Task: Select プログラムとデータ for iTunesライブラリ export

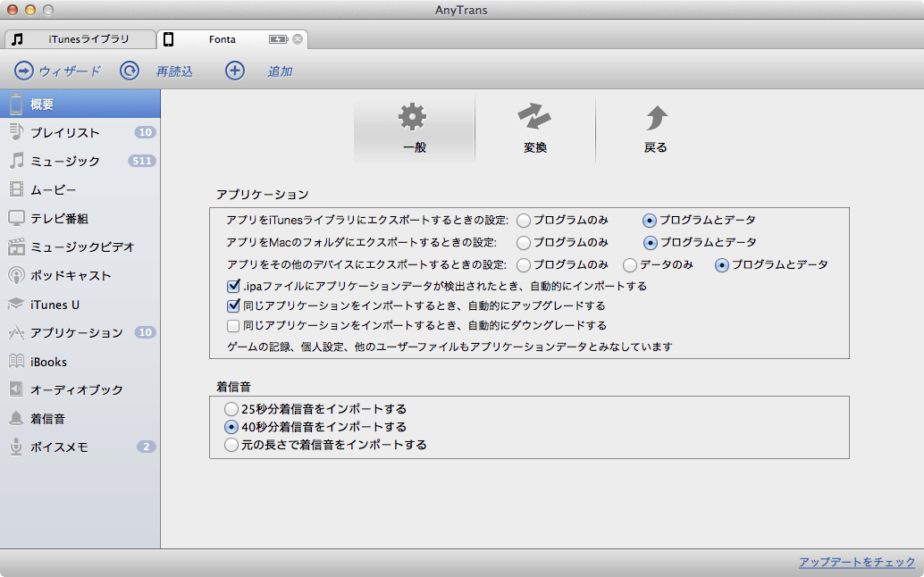Action: pyautogui.click(x=650, y=221)
